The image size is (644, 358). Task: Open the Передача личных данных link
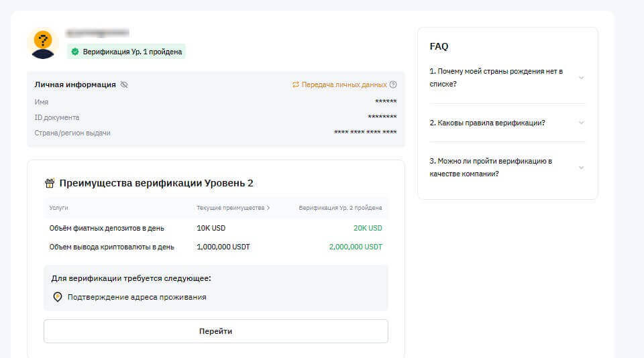[343, 84]
